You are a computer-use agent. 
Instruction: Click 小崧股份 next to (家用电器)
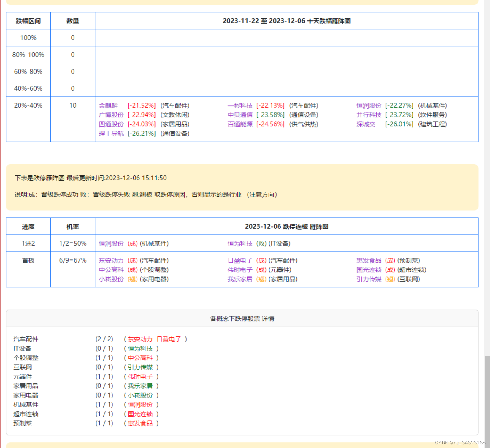pyautogui.click(x=111, y=279)
